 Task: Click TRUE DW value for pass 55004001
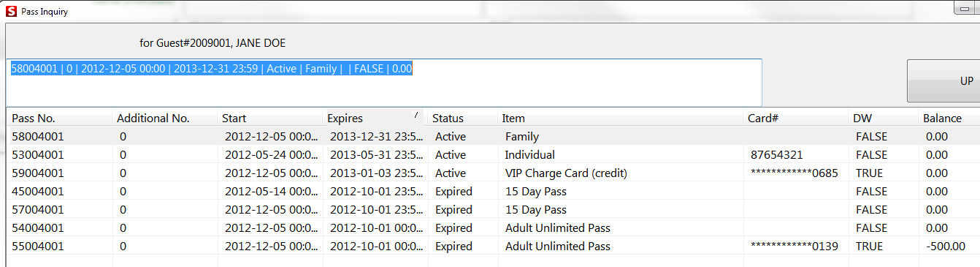pyautogui.click(x=869, y=246)
